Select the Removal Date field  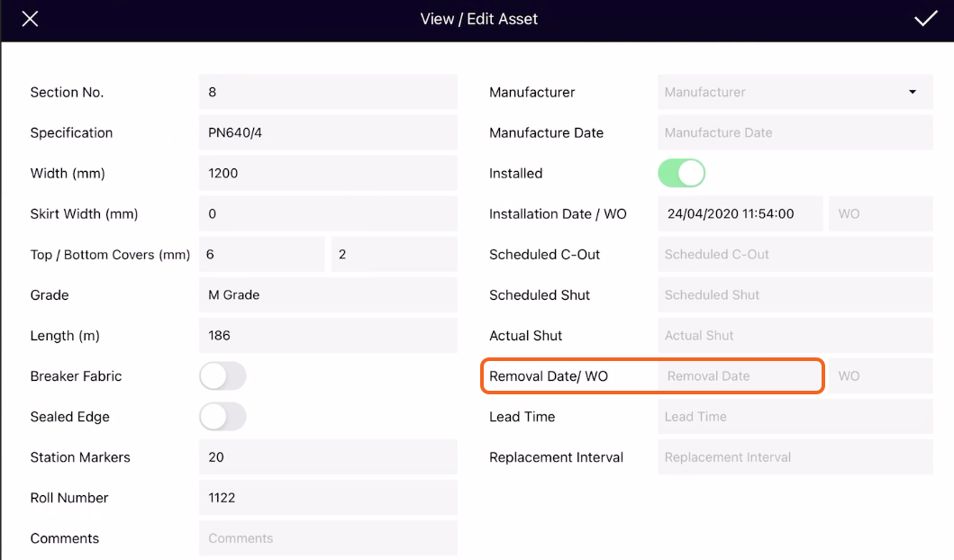pyautogui.click(x=740, y=375)
